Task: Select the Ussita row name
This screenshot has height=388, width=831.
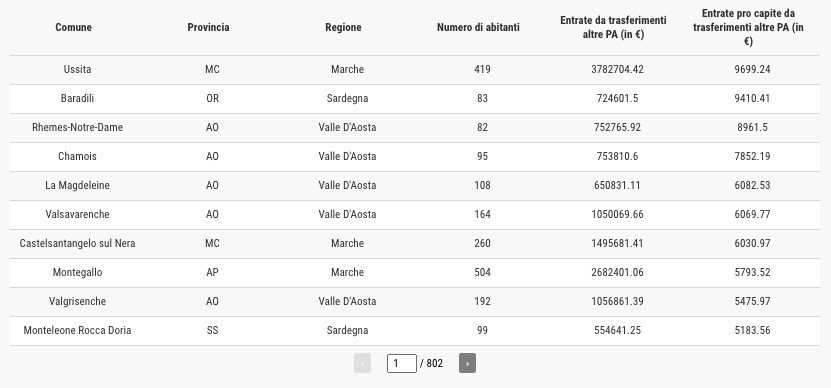Action: click(77, 69)
